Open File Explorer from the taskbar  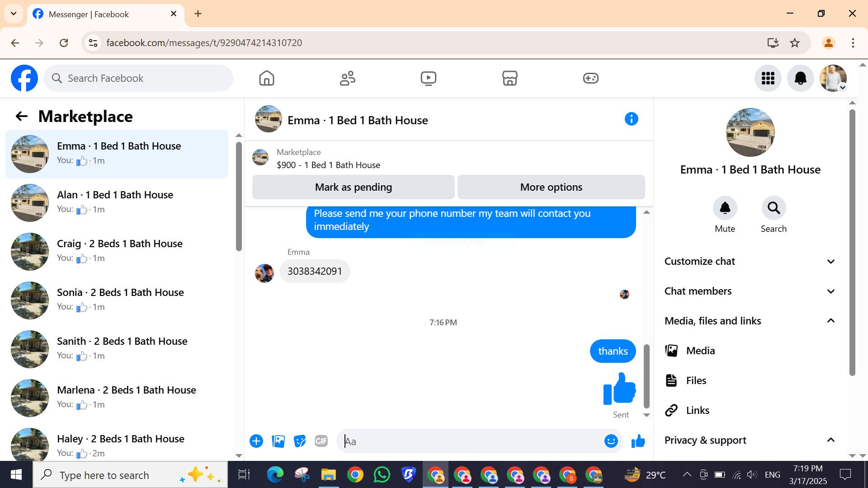tap(329, 474)
